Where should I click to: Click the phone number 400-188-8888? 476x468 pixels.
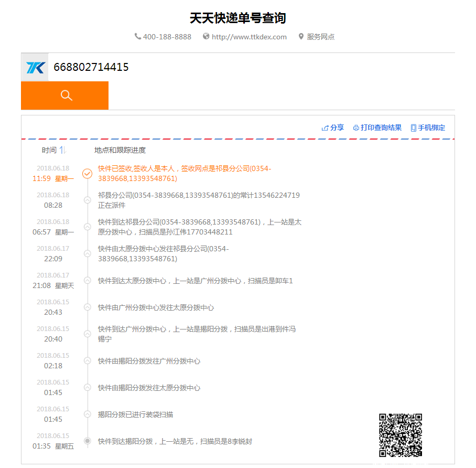(167, 37)
